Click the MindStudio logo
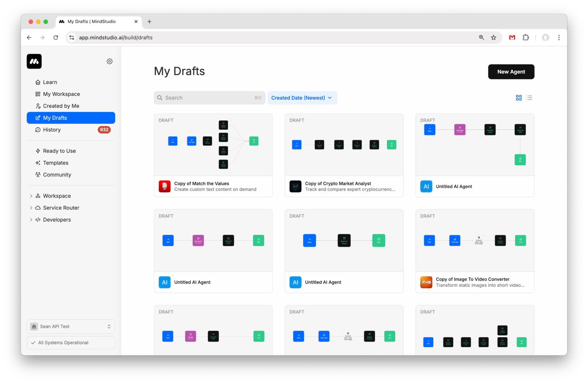The image size is (588, 383). 34,61
